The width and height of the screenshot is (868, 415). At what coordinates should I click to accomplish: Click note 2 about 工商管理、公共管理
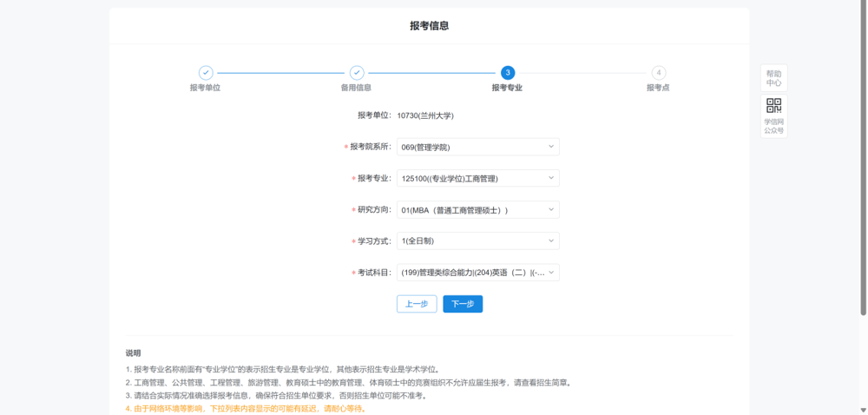(x=348, y=383)
